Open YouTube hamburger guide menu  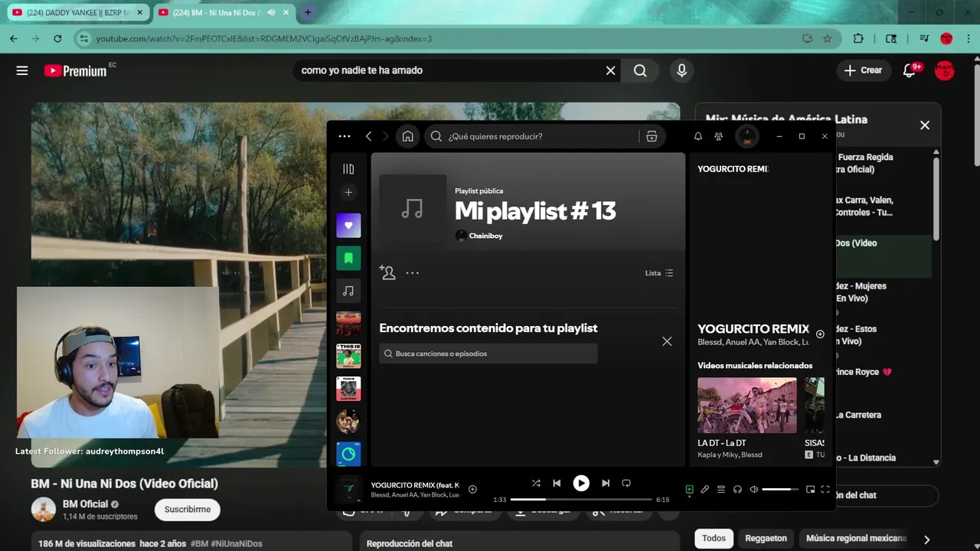point(22,70)
